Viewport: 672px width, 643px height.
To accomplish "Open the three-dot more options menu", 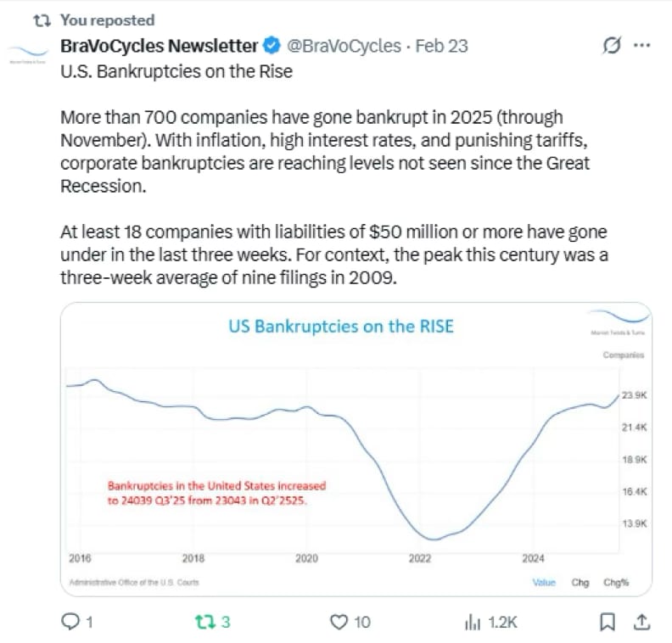I will (642, 46).
